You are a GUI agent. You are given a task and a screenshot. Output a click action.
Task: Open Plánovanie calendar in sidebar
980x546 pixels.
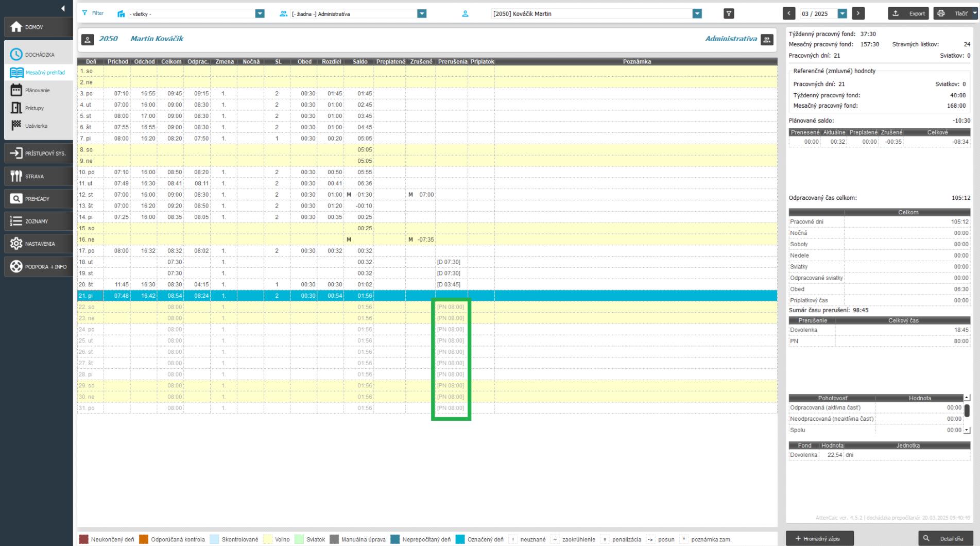coord(16,90)
